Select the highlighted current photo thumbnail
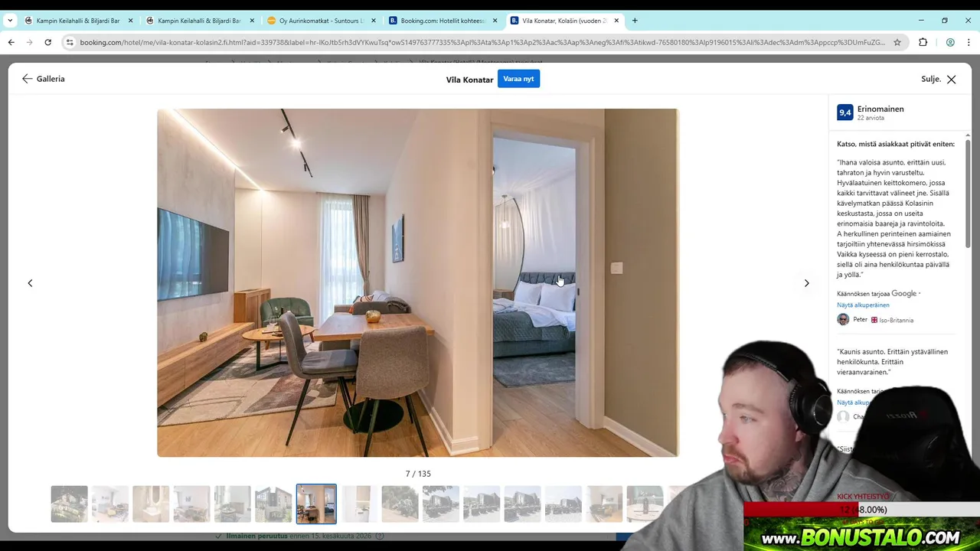 point(316,504)
